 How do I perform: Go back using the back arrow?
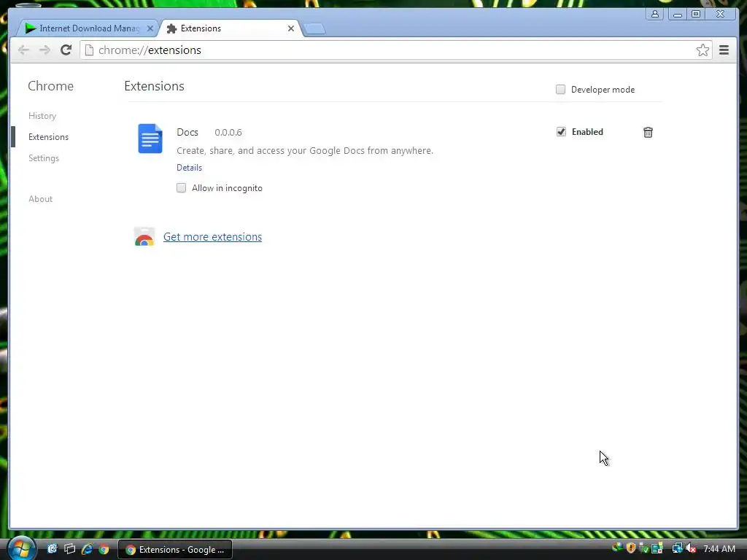point(23,50)
